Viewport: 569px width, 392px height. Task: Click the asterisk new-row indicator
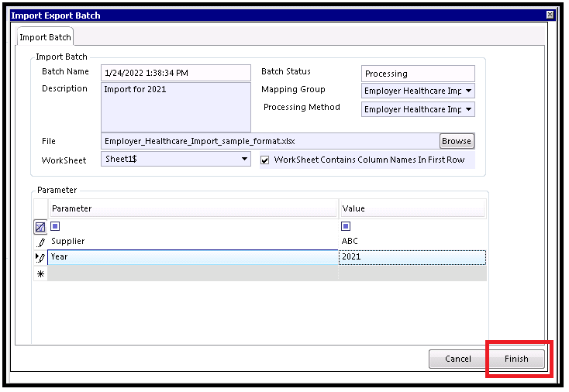tap(40, 273)
